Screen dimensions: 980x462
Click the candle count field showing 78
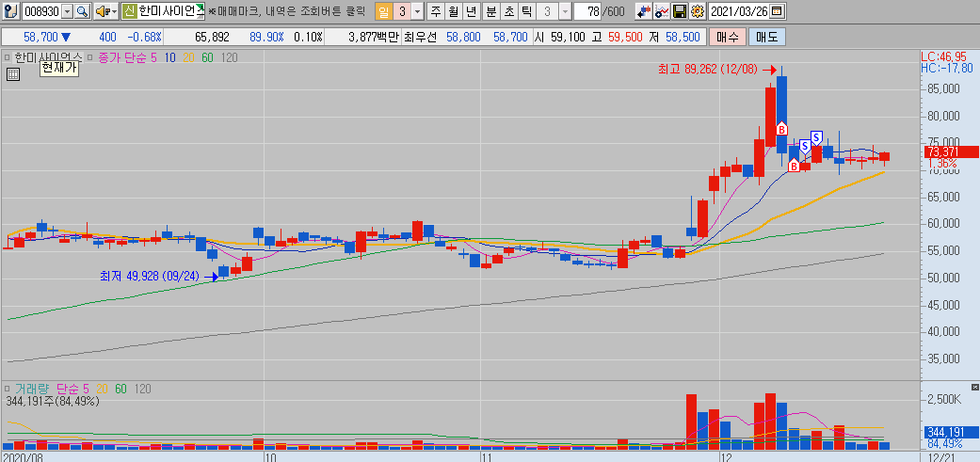coord(589,11)
